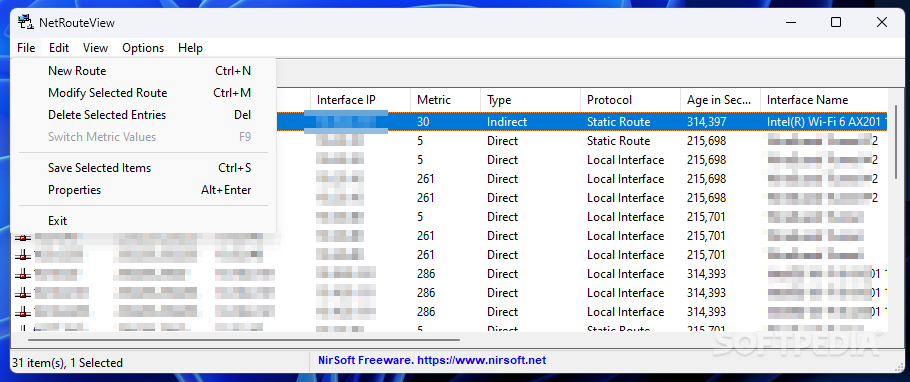This screenshot has width=910, height=382.
Task: Sort by Age in Seconds column header
Action: tap(720, 100)
